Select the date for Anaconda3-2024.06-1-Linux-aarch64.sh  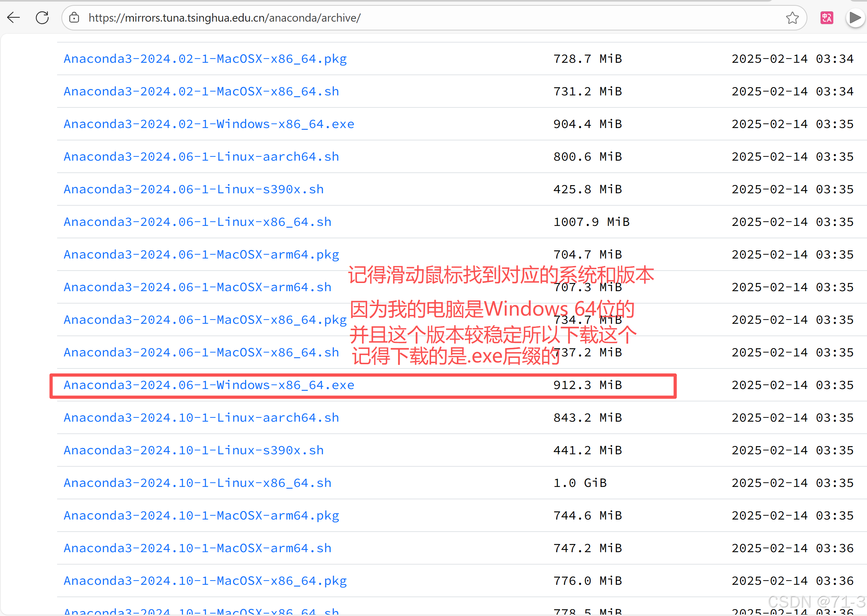793,157
